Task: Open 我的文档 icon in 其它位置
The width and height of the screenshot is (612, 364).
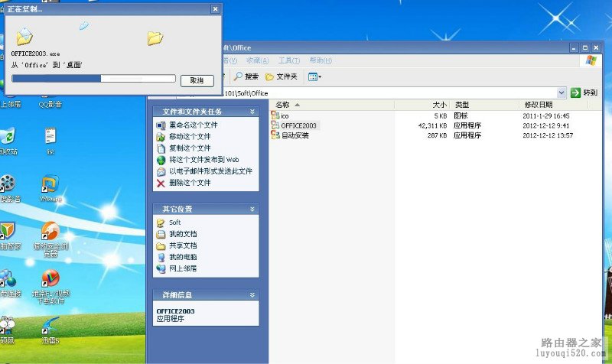Action: point(161,234)
